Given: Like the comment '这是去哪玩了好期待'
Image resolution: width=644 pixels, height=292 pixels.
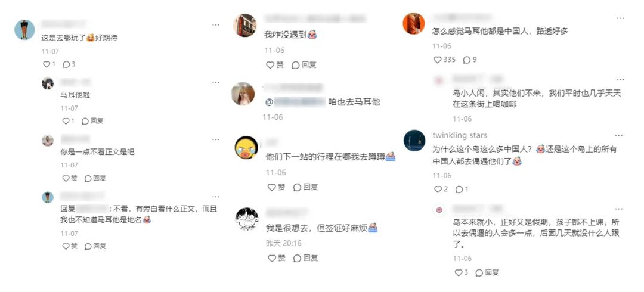Looking at the screenshot, I should pyautogui.click(x=49, y=64).
